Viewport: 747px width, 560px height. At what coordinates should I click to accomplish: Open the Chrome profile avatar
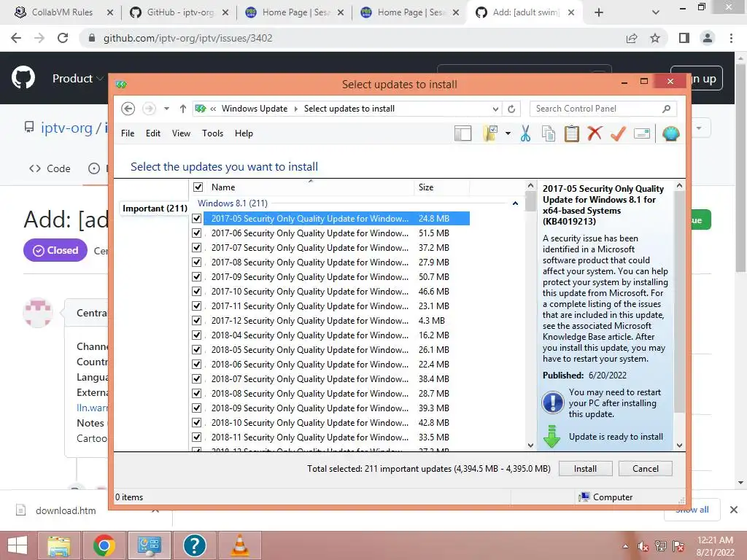(708, 38)
